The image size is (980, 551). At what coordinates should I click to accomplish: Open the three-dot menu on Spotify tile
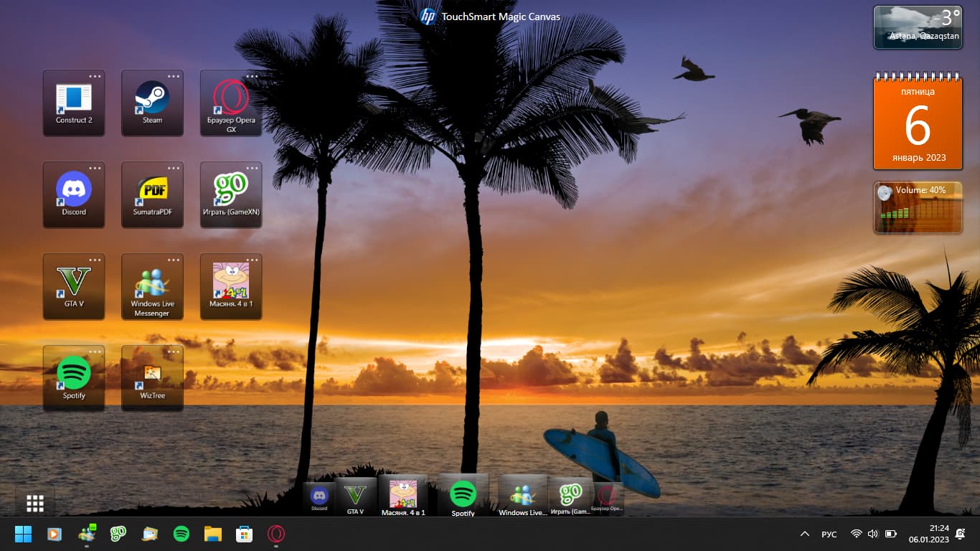[95, 352]
